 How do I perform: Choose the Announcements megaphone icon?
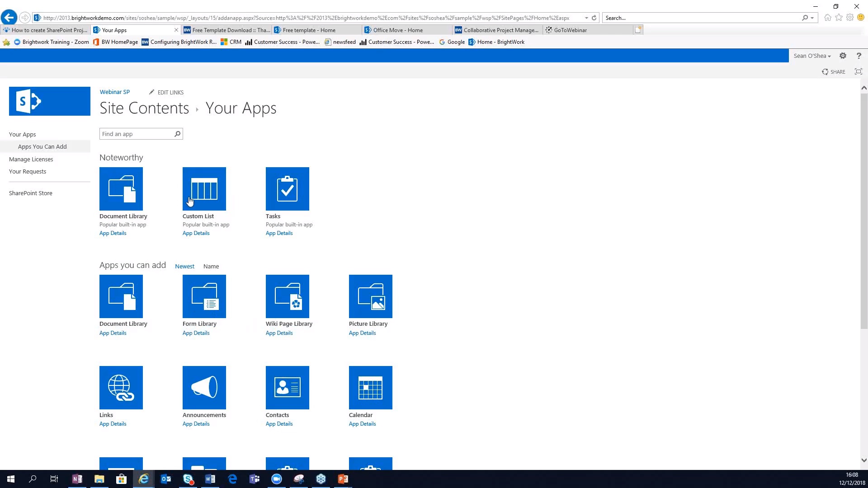click(204, 388)
